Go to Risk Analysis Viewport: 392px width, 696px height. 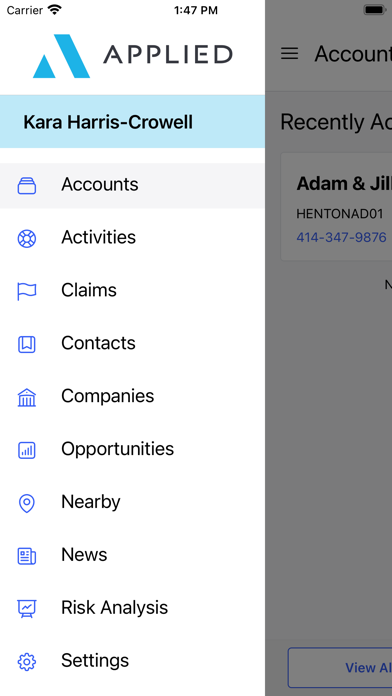click(132, 608)
